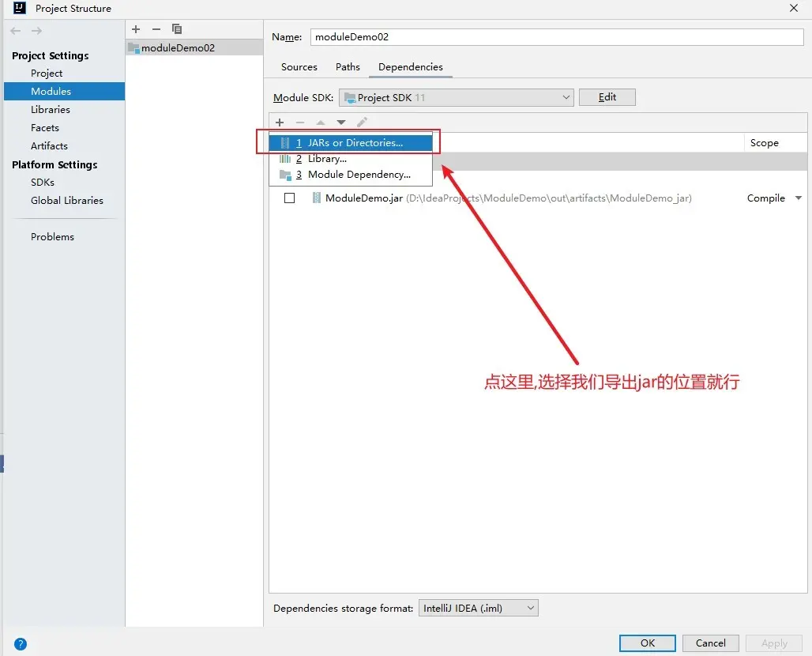This screenshot has height=656, width=812.
Task: Open the Module SDK dropdown
Action: 457,97
